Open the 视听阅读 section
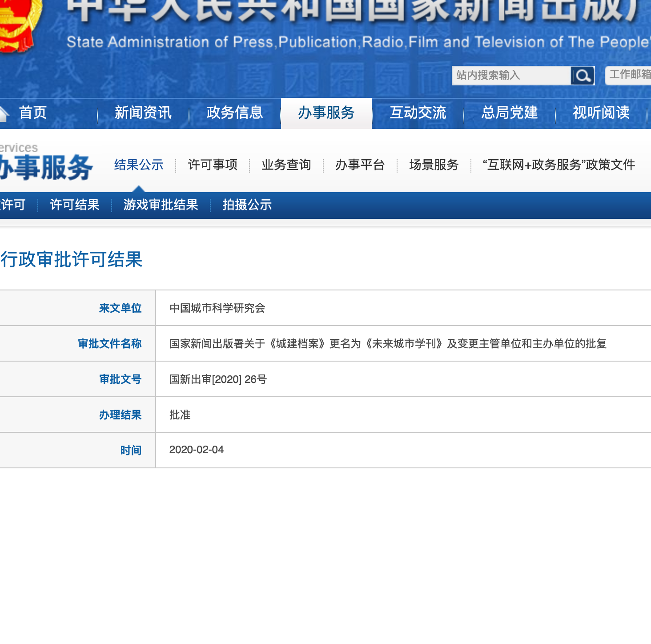The height and width of the screenshot is (644, 651). (x=600, y=113)
